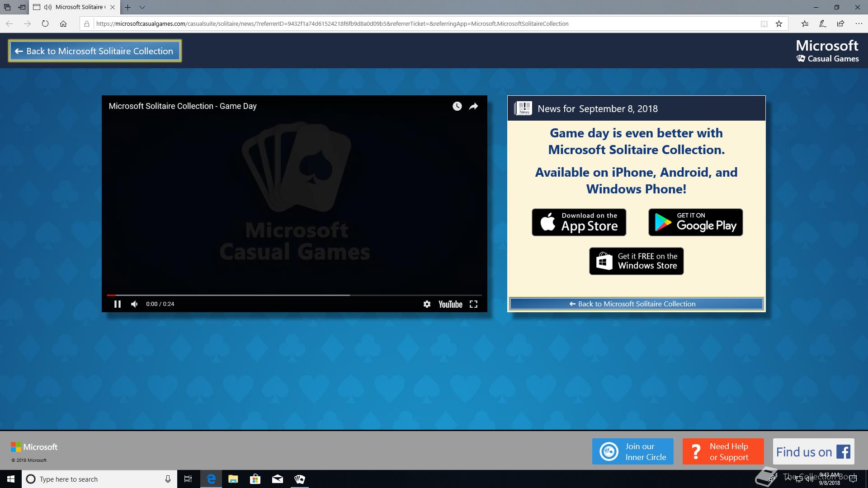
Task: Click the video Share arrow icon
Action: click(473, 106)
